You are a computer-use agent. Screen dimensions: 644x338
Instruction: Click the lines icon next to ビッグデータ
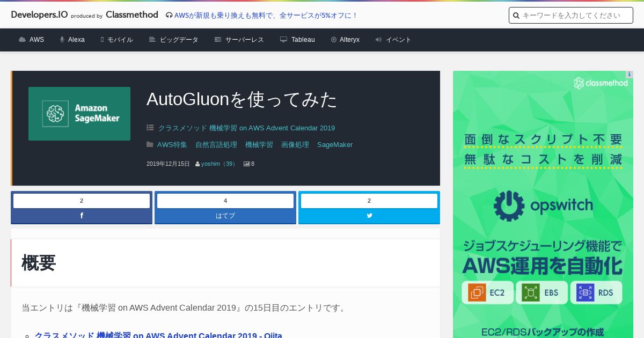(152, 40)
